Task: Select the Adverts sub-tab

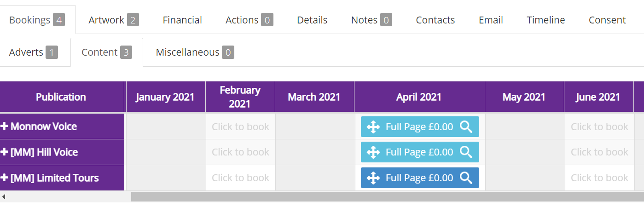Action: tap(34, 52)
